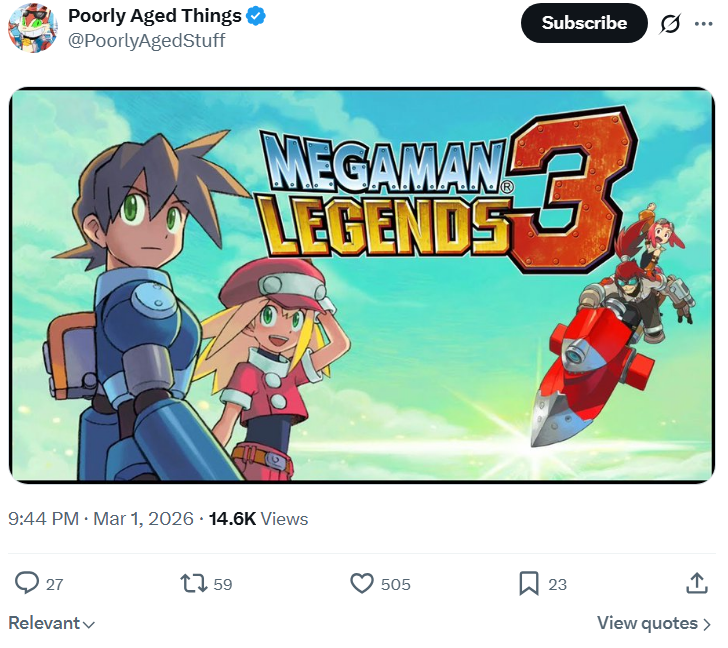Like the post with the heart icon
This screenshot has height=648, width=728.
click(362, 583)
